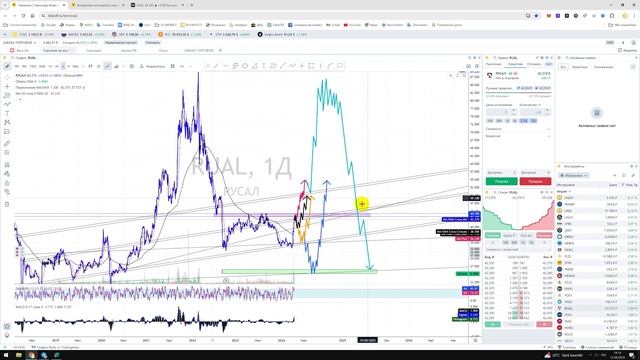
Task: Switch to the Рыночная order tab
Action: [493, 64]
